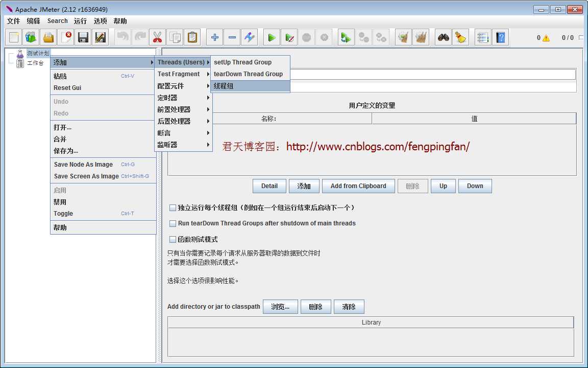
Task: Click the New test plan toolbar icon
Action: (x=14, y=37)
